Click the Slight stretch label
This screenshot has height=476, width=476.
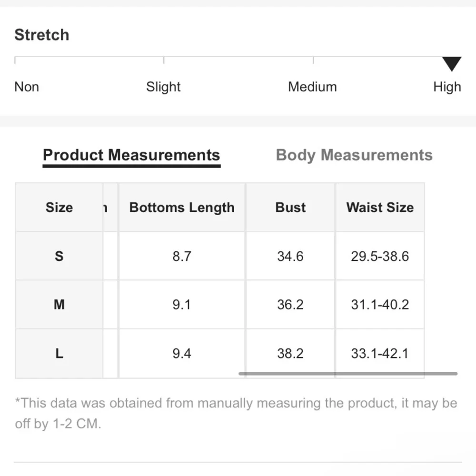(x=163, y=87)
